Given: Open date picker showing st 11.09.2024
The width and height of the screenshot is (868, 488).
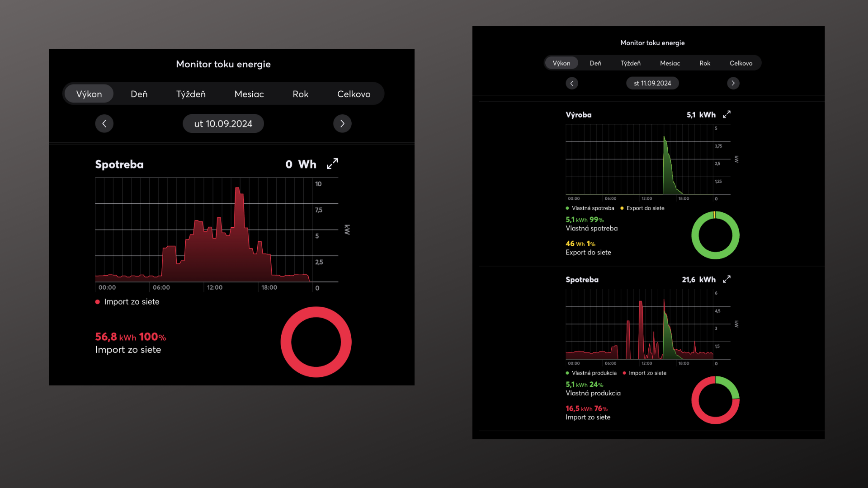Looking at the screenshot, I should coord(652,83).
